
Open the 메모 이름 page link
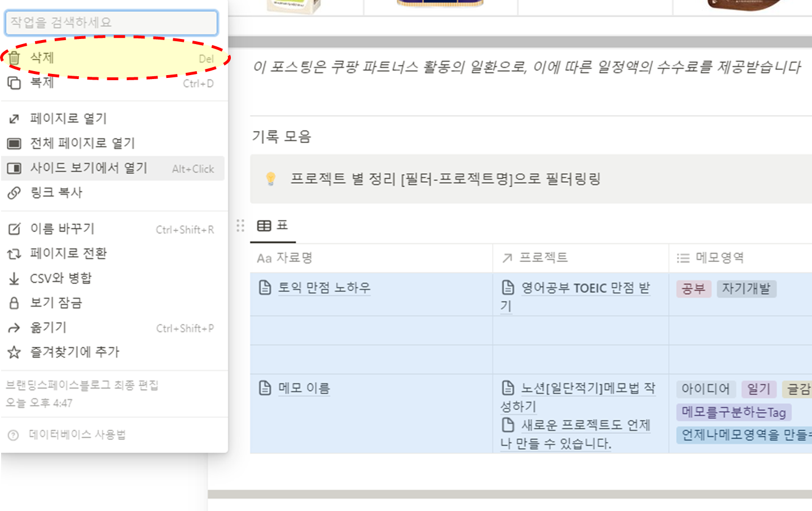[304, 388]
